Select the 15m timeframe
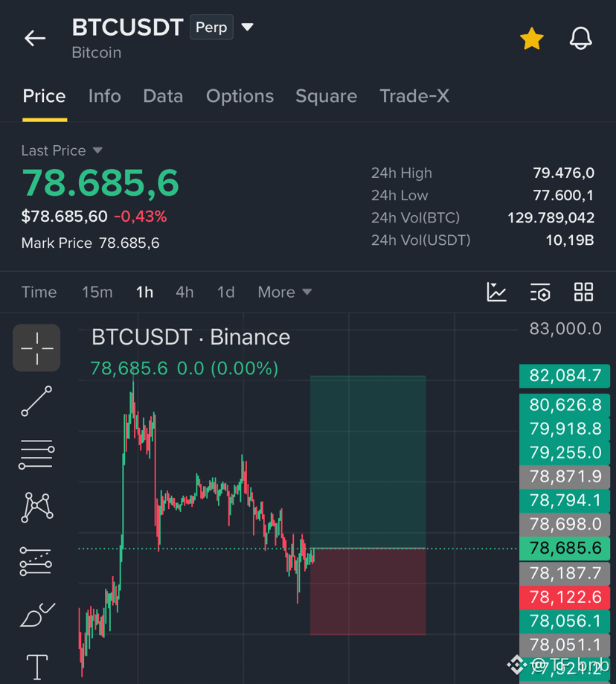This screenshot has width=616, height=684. pos(97,292)
